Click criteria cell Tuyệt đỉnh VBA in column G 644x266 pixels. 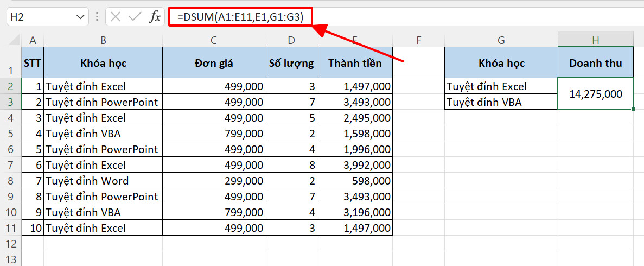pos(501,102)
